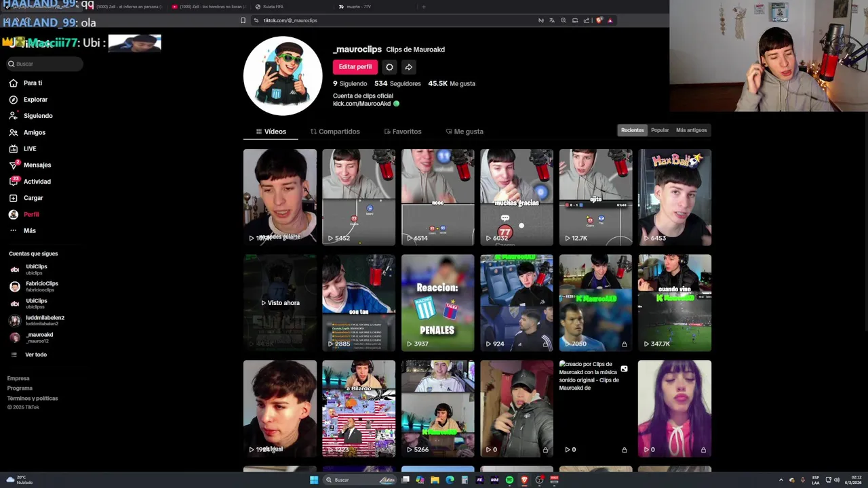The width and height of the screenshot is (868, 488).
Task: Open the Windows Start menu
Action: (314, 480)
